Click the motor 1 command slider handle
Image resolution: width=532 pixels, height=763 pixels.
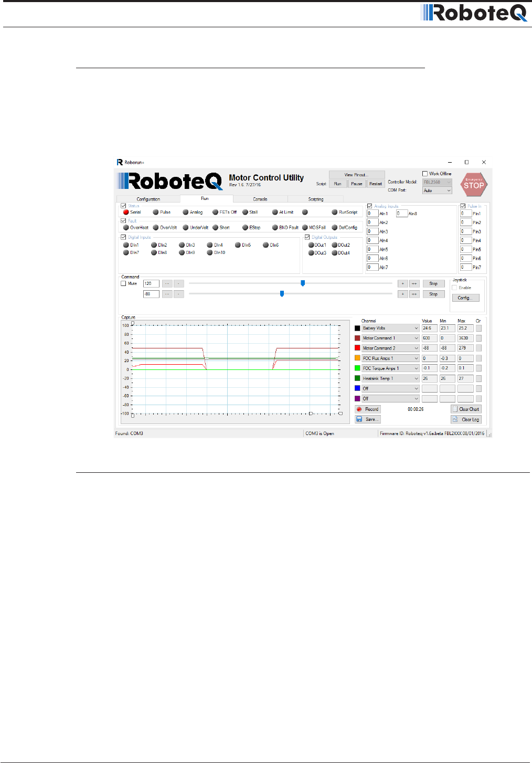click(303, 283)
